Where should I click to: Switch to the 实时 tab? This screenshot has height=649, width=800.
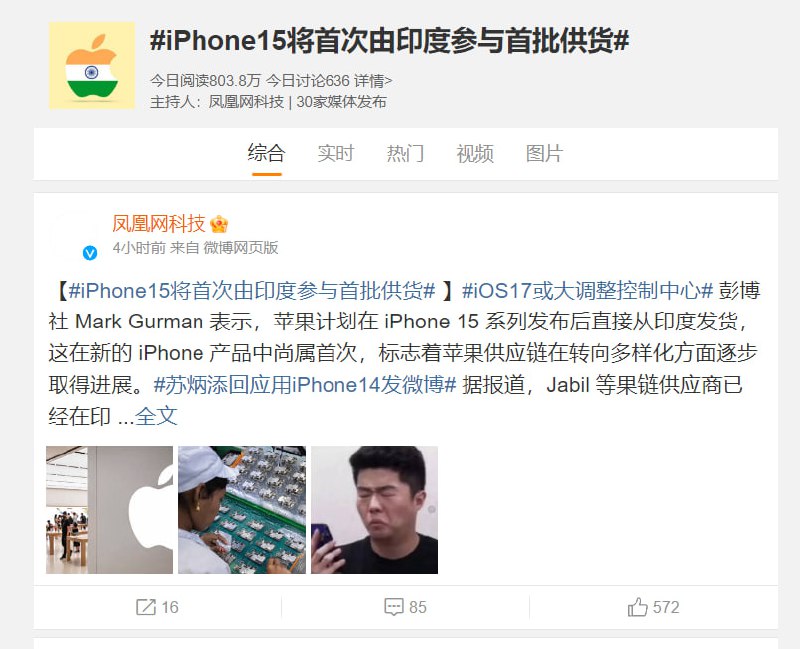point(335,153)
